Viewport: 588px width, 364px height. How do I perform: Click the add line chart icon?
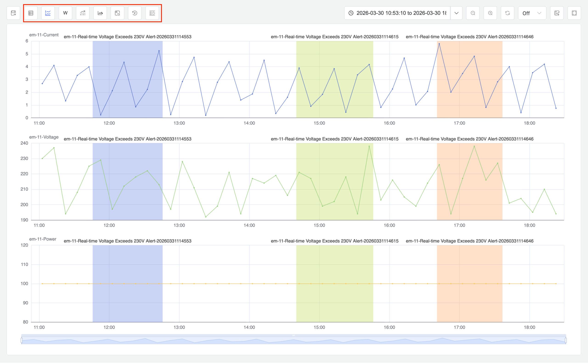tap(100, 13)
